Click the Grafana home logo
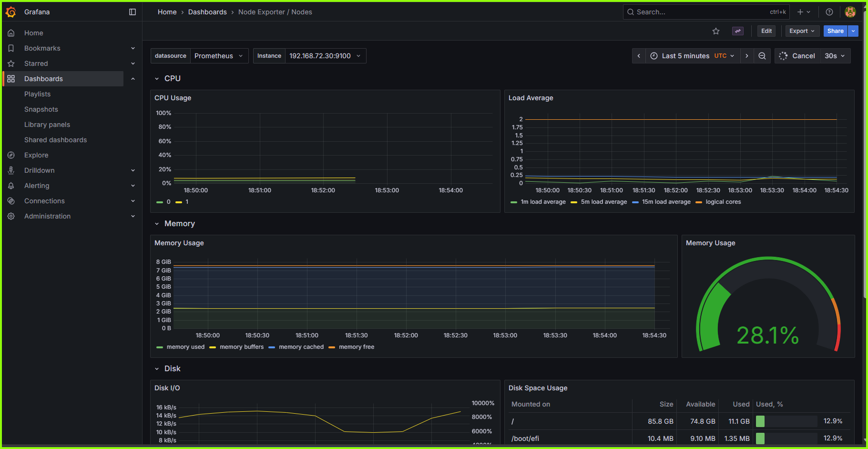The width and height of the screenshot is (868, 449). pos(11,11)
